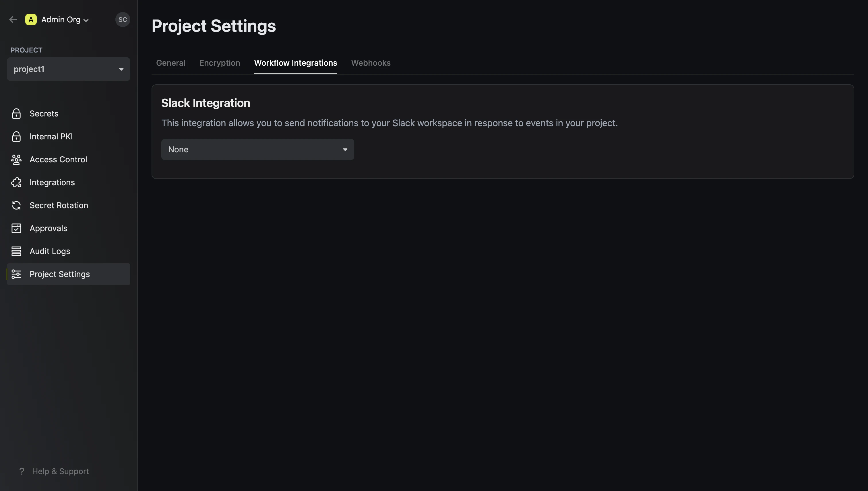This screenshot has height=491, width=868.
Task: Open the Approvals page
Action: (69, 228)
